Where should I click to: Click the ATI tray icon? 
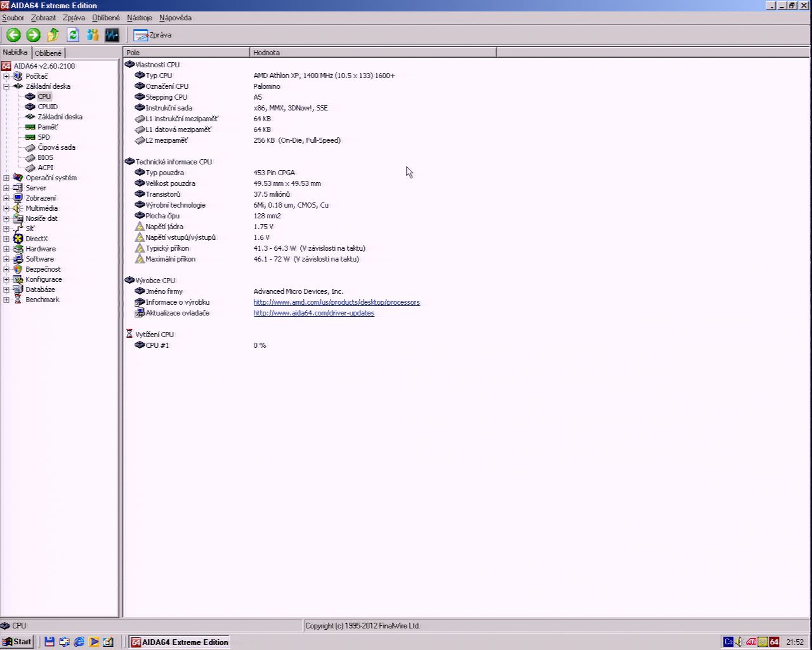tap(751, 642)
